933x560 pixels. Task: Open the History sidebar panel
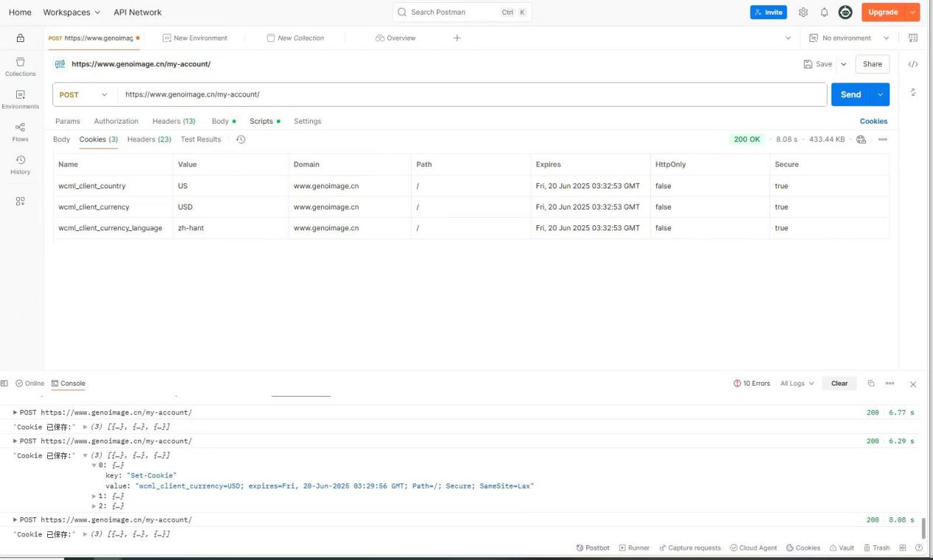pos(20,165)
